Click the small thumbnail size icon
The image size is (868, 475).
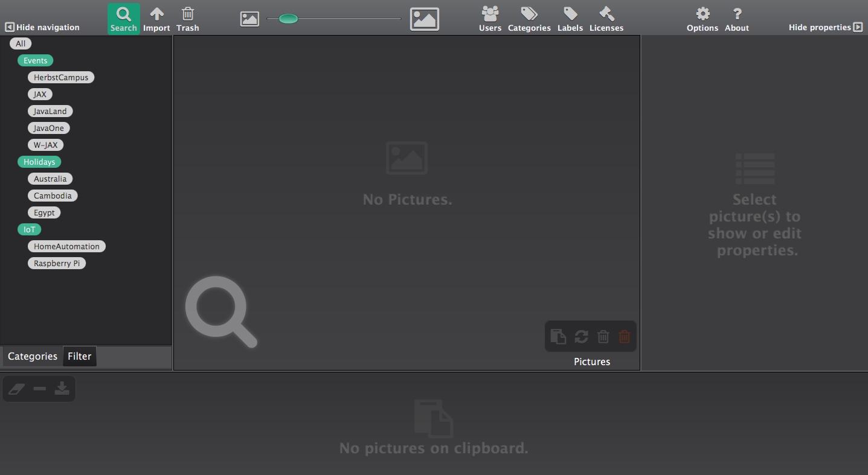[249, 19]
